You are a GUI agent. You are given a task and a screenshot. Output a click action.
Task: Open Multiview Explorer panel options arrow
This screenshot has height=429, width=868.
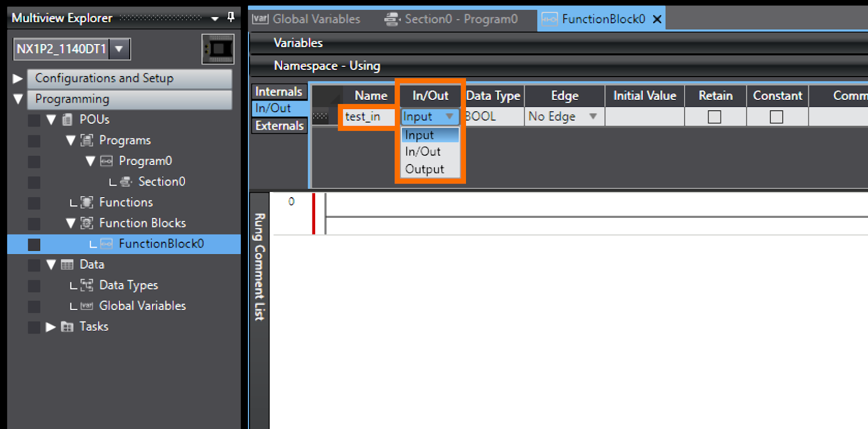pyautogui.click(x=215, y=18)
